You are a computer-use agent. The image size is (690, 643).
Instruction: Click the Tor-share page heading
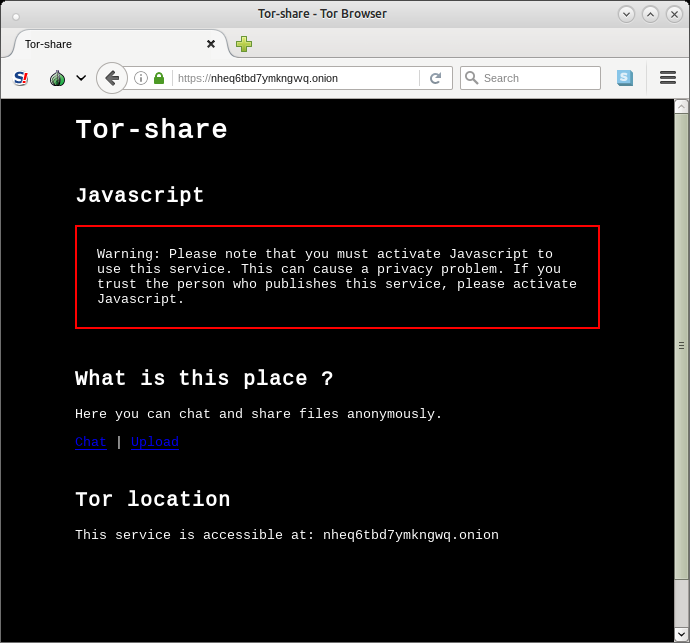(151, 129)
